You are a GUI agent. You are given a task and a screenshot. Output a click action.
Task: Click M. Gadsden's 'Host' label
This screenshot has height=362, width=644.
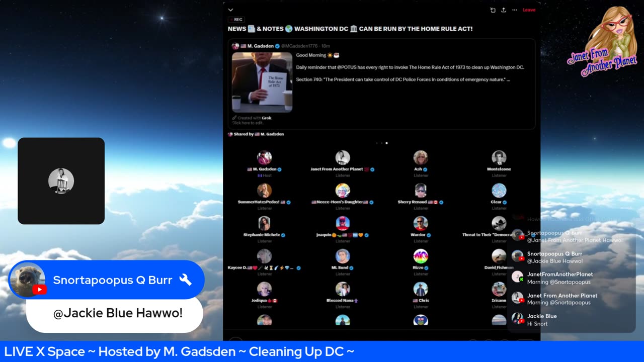pyautogui.click(x=264, y=175)
